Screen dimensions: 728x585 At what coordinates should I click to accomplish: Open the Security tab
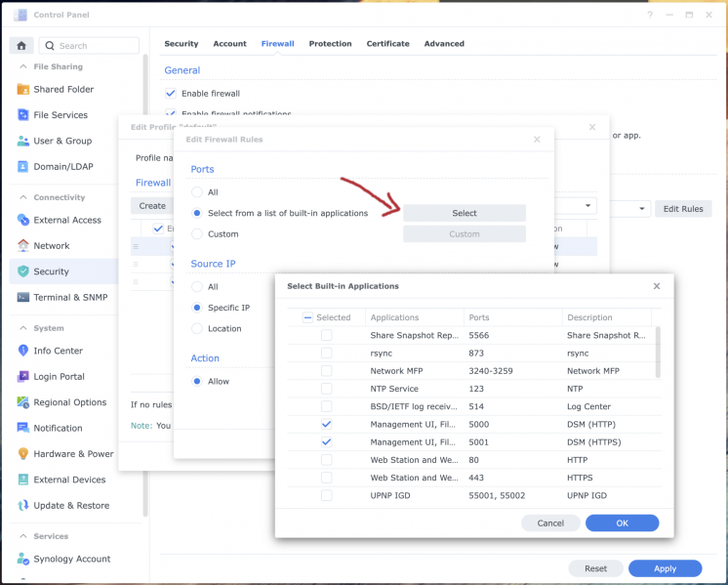(x=182, y=44)
